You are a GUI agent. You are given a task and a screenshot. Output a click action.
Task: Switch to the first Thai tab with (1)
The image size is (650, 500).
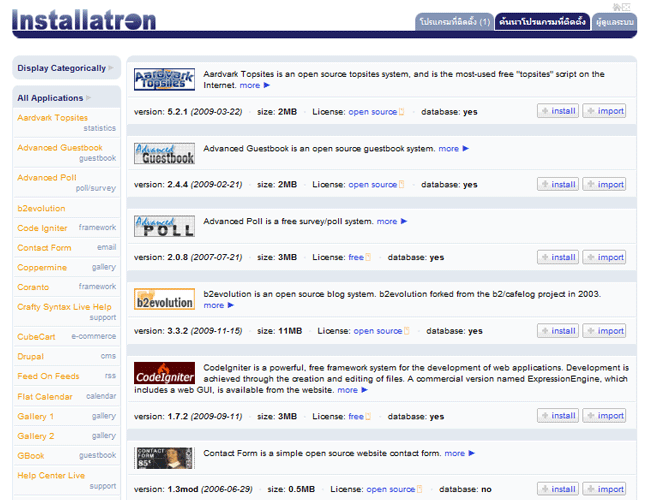[454, 22]
